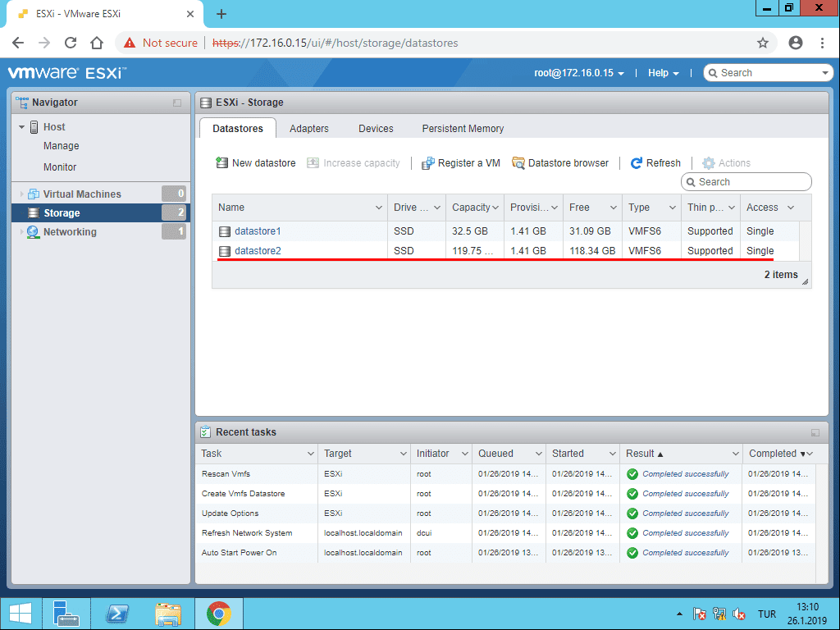Click the Actions gear icon
Screen dimensions: 840x630
click(708, 163)
